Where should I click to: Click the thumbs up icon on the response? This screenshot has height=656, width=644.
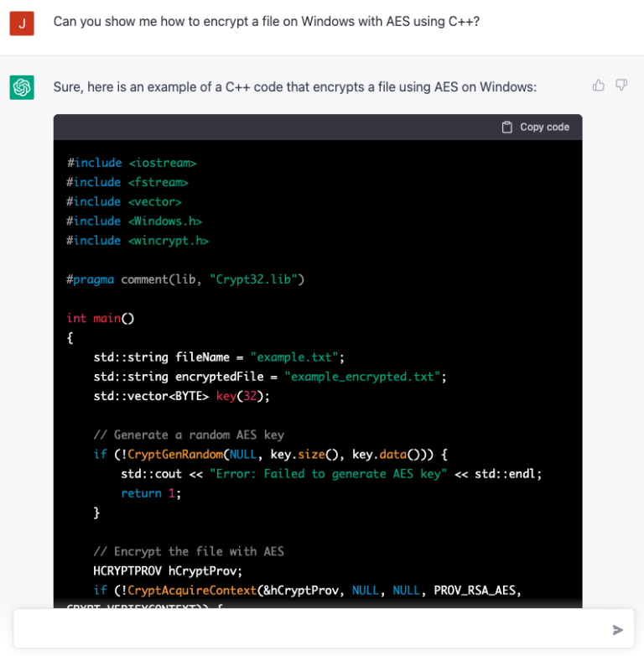pyautogui.click(x=599, y=85)
